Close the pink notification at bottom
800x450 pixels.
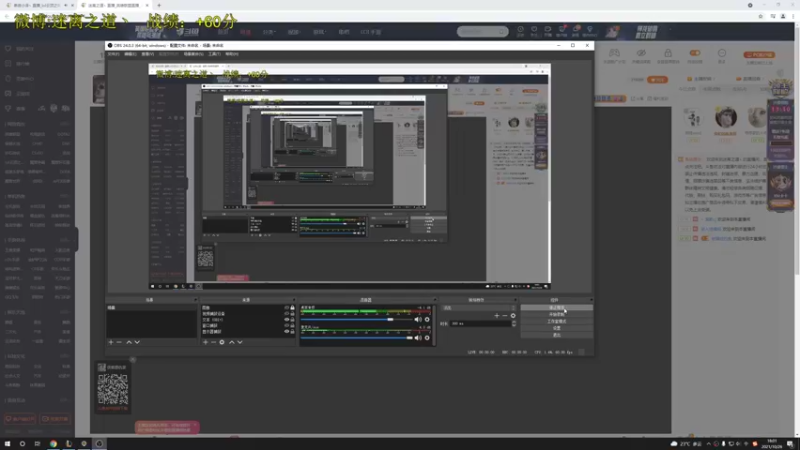pos(195,424)
